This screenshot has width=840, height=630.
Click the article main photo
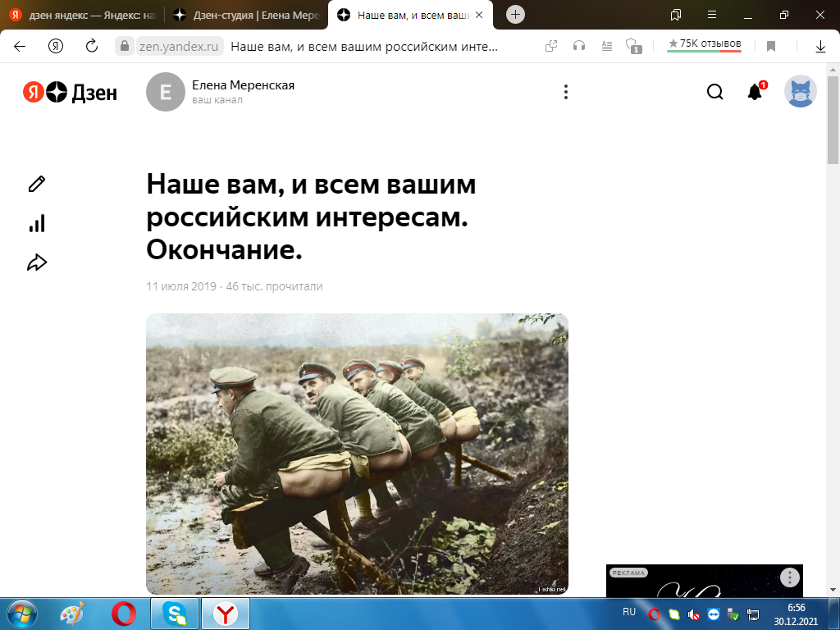point(357,454)
